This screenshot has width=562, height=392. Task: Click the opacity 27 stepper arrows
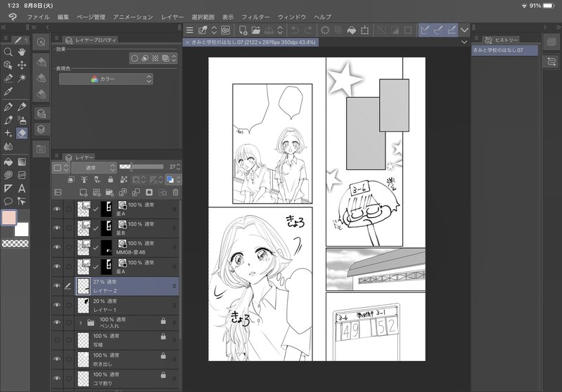[178, 166]
